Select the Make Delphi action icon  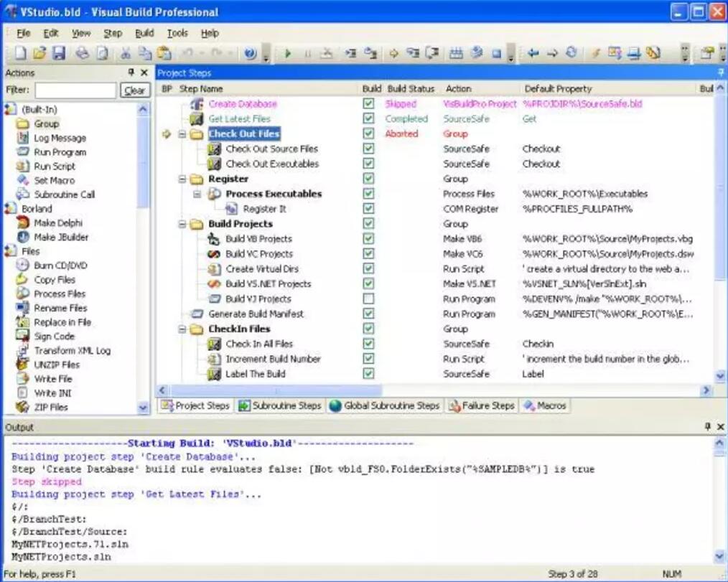tap(22, 223)
